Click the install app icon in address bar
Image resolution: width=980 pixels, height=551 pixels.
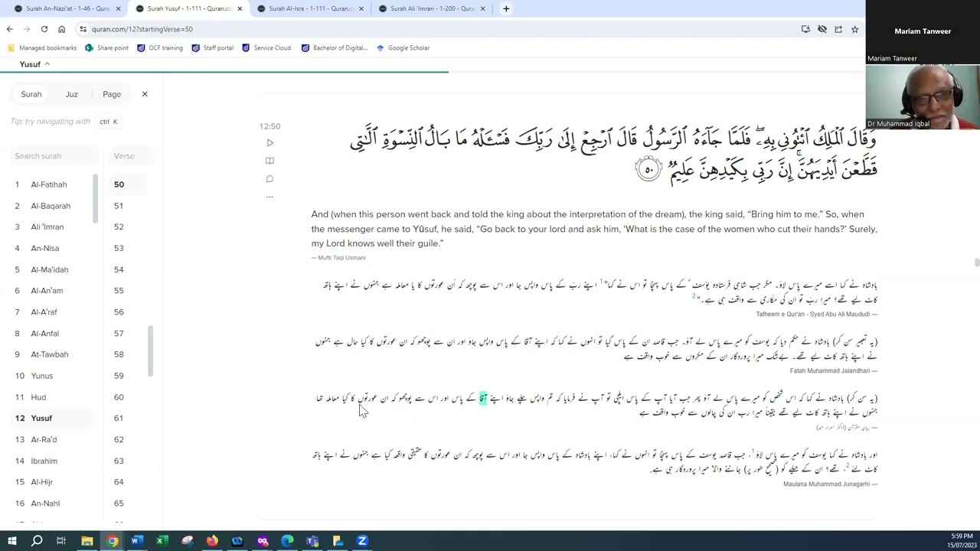[x=805, y=29]
